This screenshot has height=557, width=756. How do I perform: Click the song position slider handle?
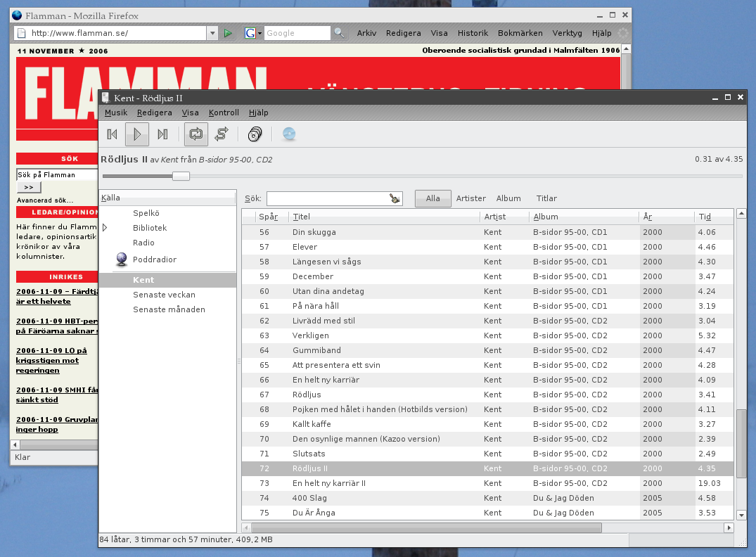[181, 176]
